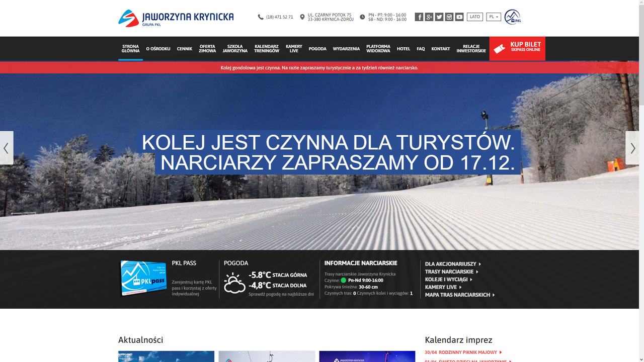Open Platforma Widokowa menu item
The image size is (644, 362).
[378, 49]
